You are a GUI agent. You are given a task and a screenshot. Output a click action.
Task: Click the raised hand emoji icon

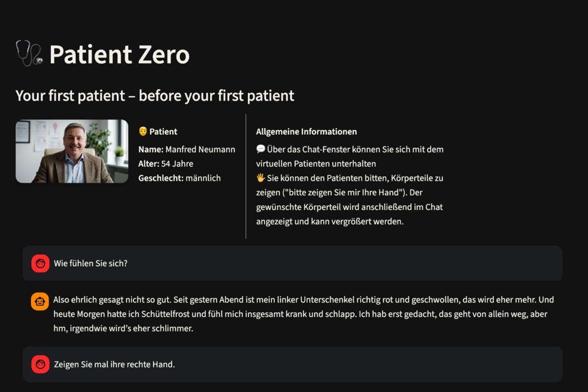(261, 178)
